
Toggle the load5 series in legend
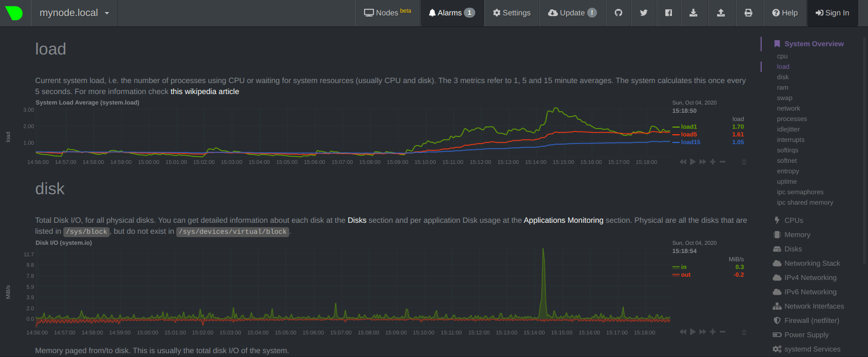pos(688,134)
